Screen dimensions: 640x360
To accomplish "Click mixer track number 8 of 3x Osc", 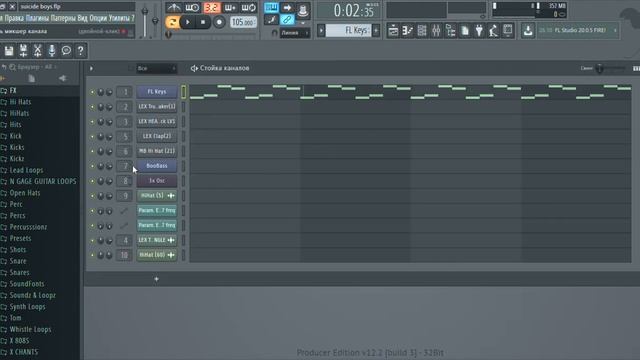I will [x=125, y=181].
